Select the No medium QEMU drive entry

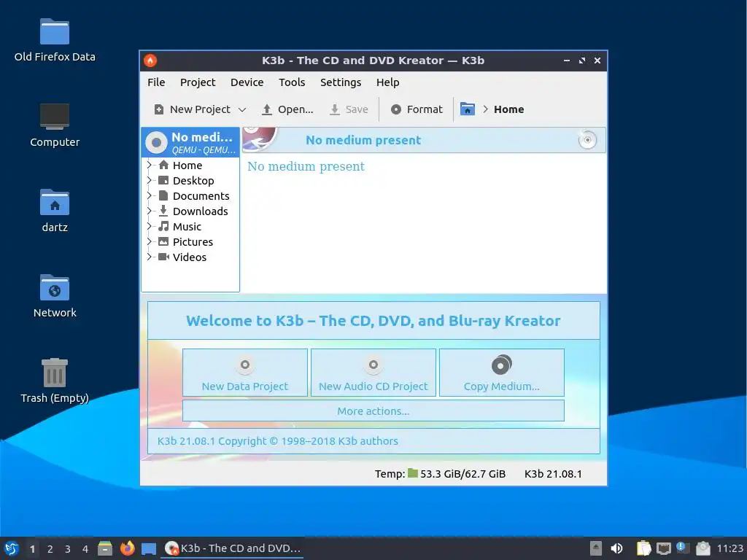190,142
